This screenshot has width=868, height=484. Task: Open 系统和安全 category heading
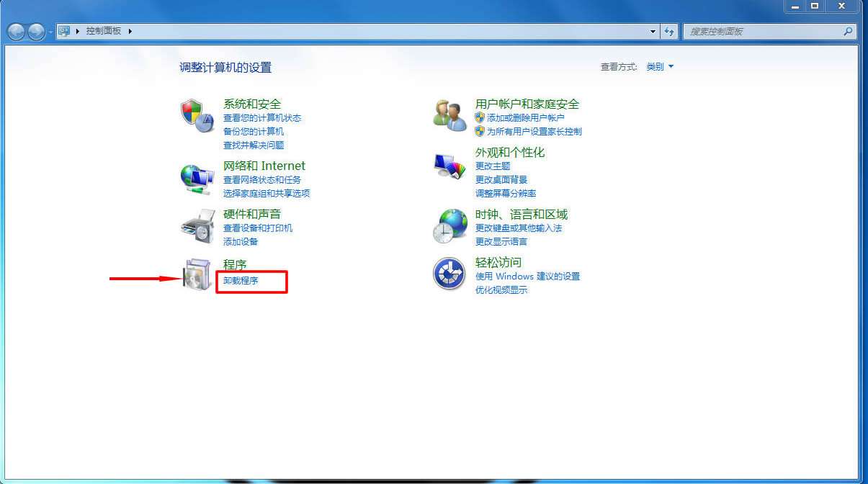[x=252, y=104]
